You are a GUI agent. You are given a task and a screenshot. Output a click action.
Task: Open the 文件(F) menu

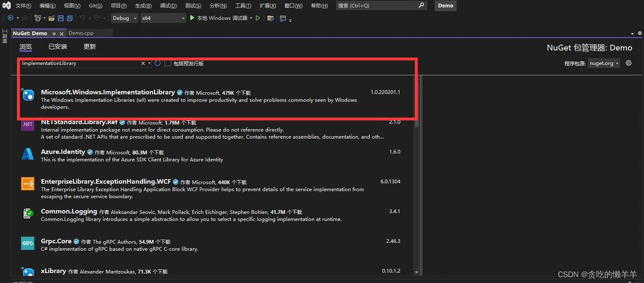tap(23, 6)
